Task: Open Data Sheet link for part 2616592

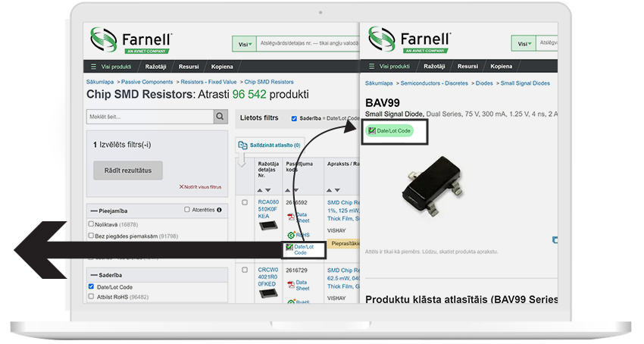Action: coord(303,217)
